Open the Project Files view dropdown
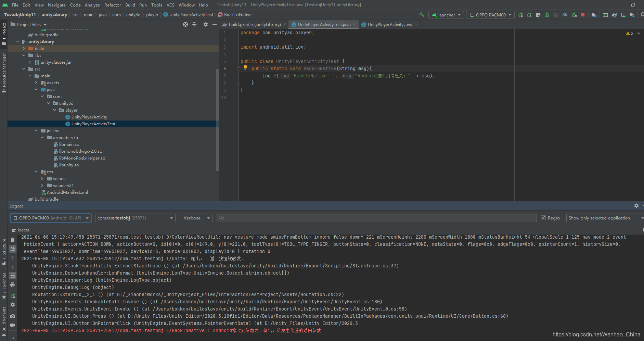 (x=29, y=24)
